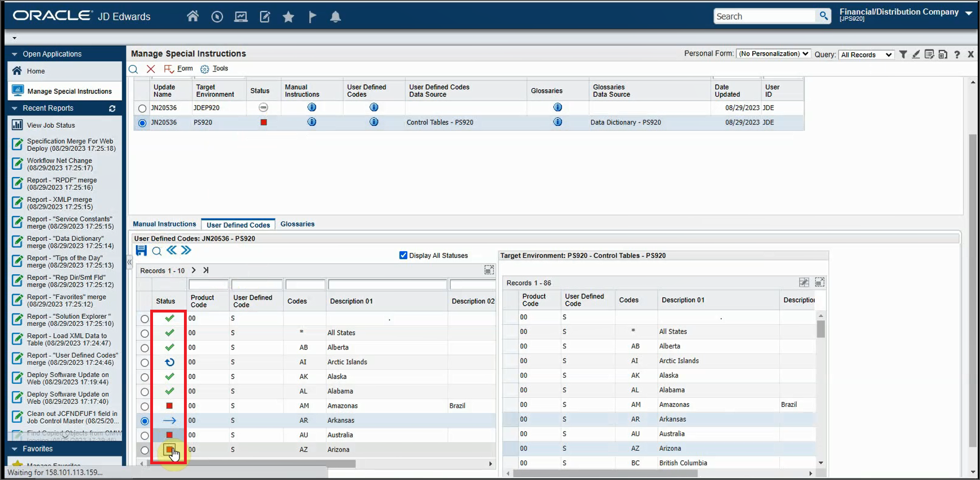
Task: Switch to the User Defined Codes tab
Action: (238, 225)
